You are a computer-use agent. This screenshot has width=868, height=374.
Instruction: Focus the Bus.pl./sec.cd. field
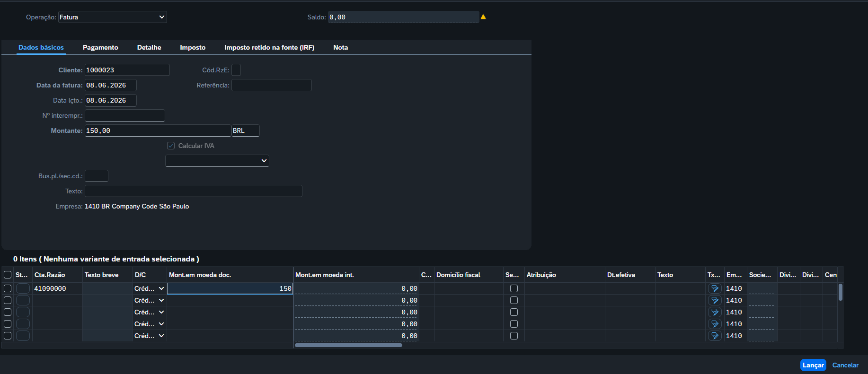click(x=97, y=176)
